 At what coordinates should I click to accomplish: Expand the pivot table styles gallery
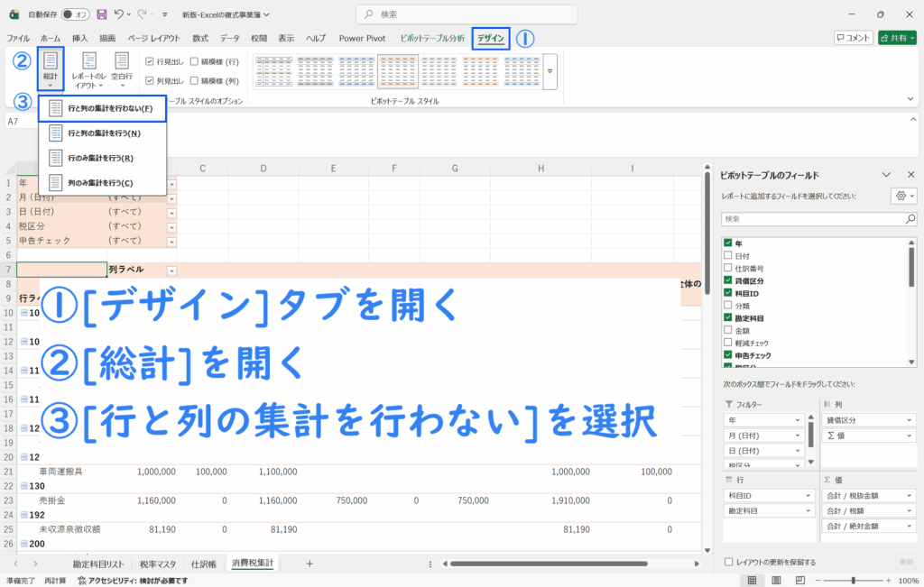point(550,69)
